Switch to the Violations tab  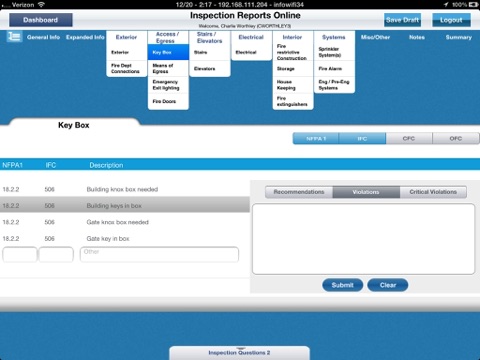tap(366, 192)
